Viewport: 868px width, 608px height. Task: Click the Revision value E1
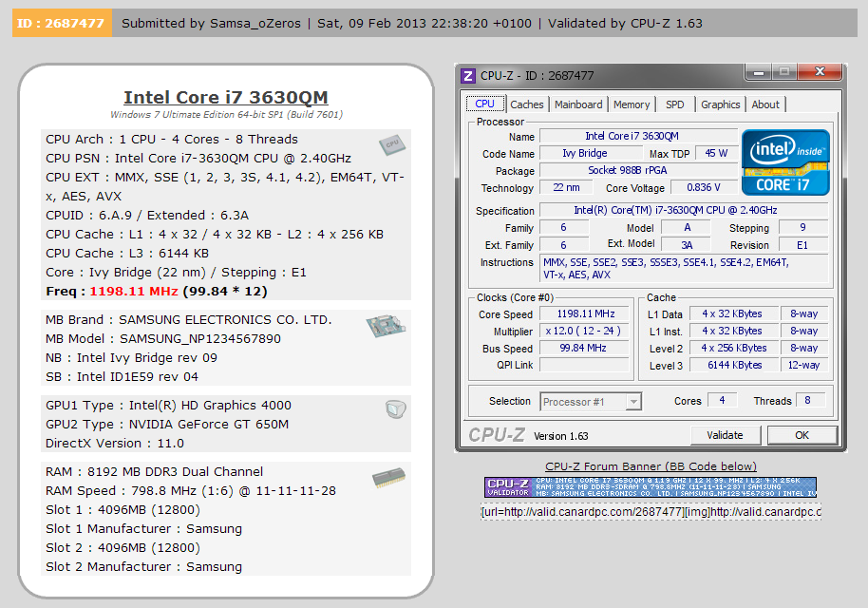pyautogui.click(x=803, y=245)
